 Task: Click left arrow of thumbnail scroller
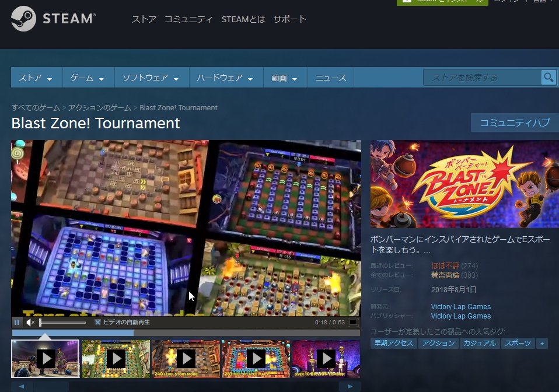click(22, 387)
